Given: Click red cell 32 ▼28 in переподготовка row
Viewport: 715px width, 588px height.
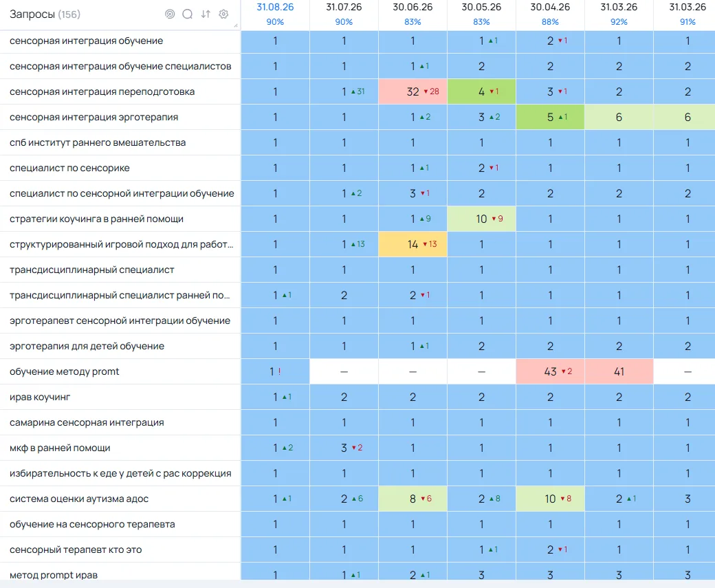Looking at the screenshot, I should coord(412,91).
